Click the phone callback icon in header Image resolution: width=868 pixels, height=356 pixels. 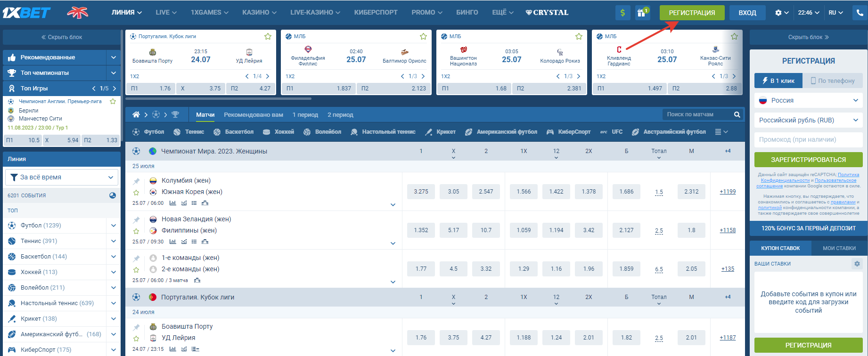click(x=860, y=13)
